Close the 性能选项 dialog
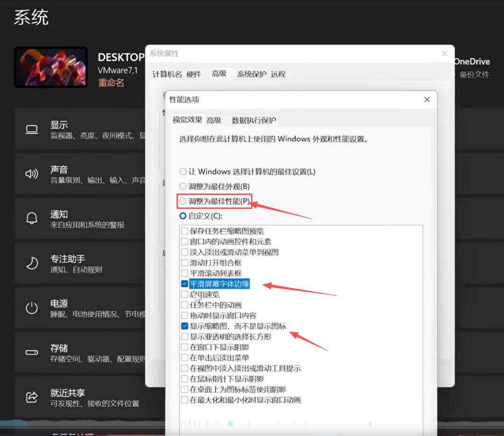This screenshot has width=504, height=436. click(427, 99)
